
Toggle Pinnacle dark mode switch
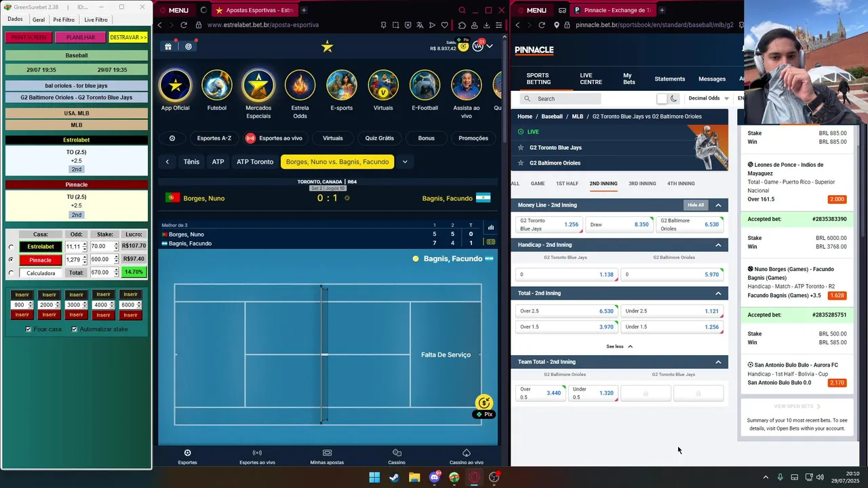pyautogui.click(x=668, y=98)
